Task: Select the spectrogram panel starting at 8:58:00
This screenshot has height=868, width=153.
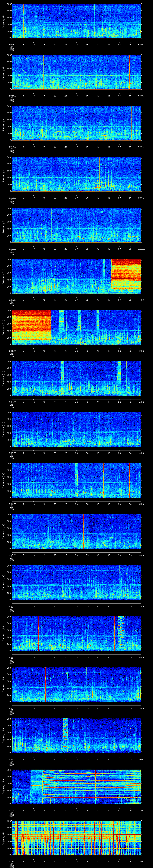Action: pos(77,174)
